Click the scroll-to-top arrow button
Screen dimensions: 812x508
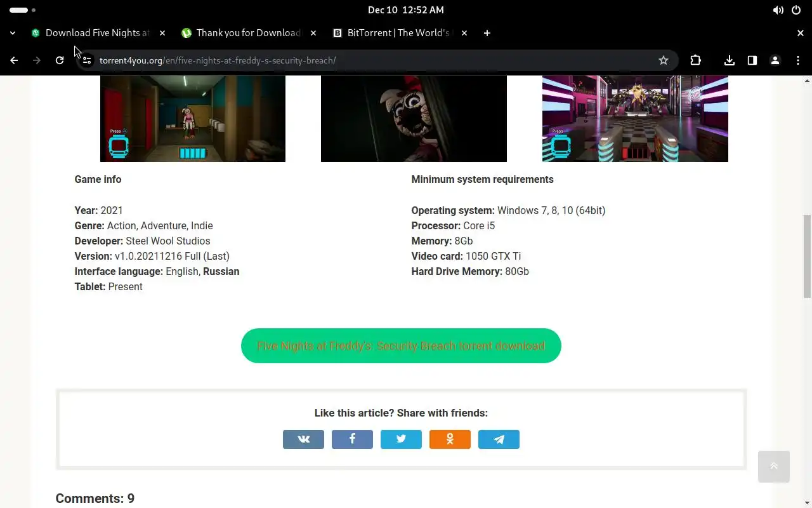click(x=774, y=467)
